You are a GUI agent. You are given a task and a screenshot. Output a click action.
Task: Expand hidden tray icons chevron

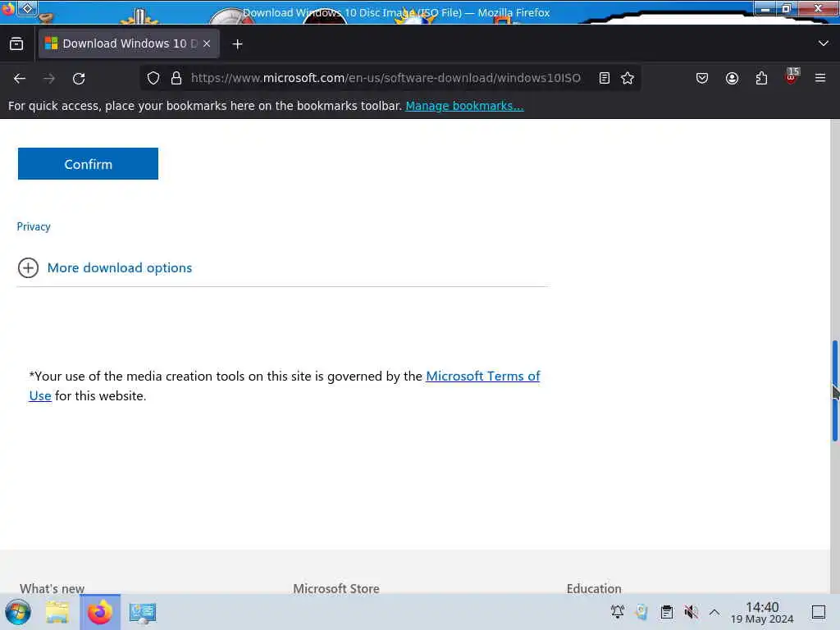pos(714,612)
